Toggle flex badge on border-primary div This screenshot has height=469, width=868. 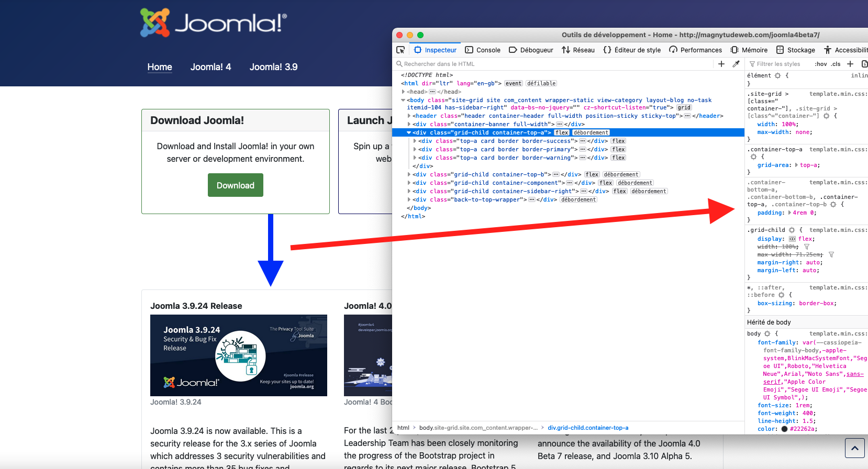click(x=618, y=149)
